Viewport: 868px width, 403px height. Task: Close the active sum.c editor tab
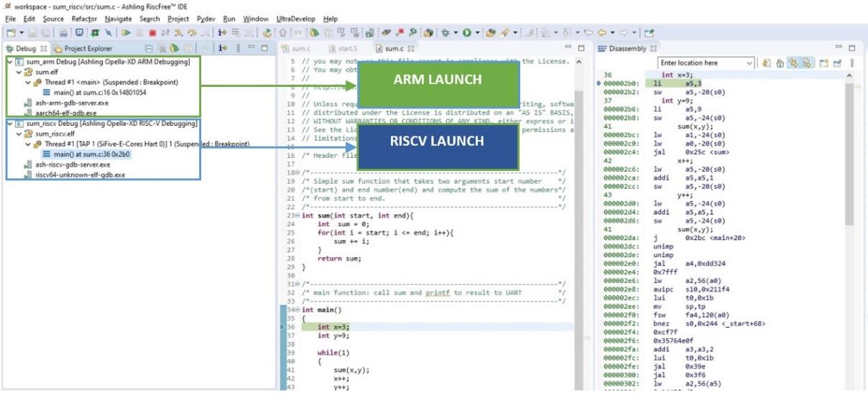(412, 48)
